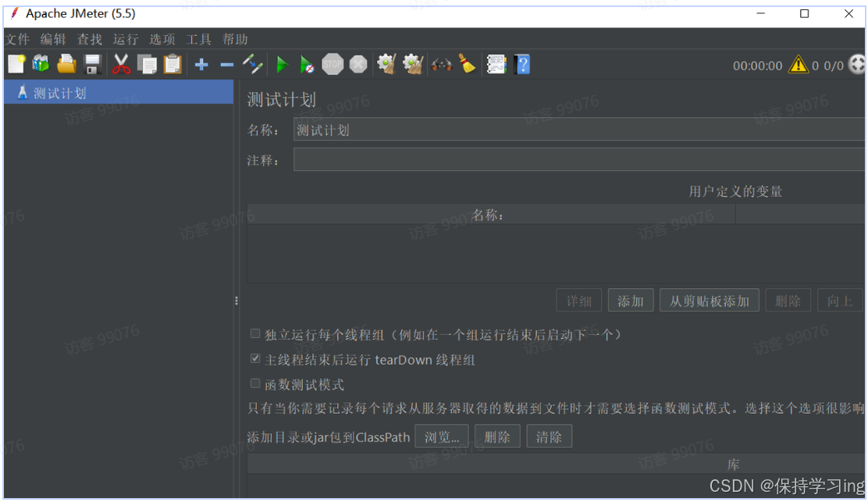The image size is (868, 502).
Task: Open the 运行 menu
Action: pyautogui.click(x=126, y=38)
